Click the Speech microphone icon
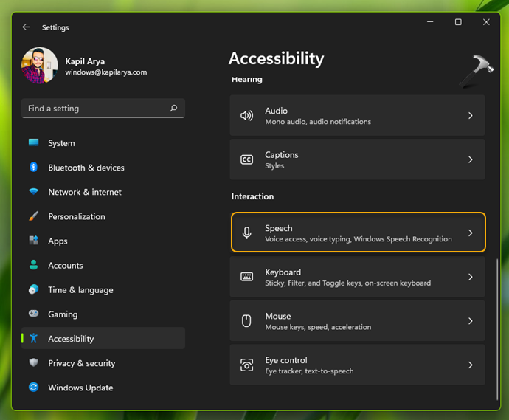The height and width of the screenshot is (420, 509). pos(247,233)
